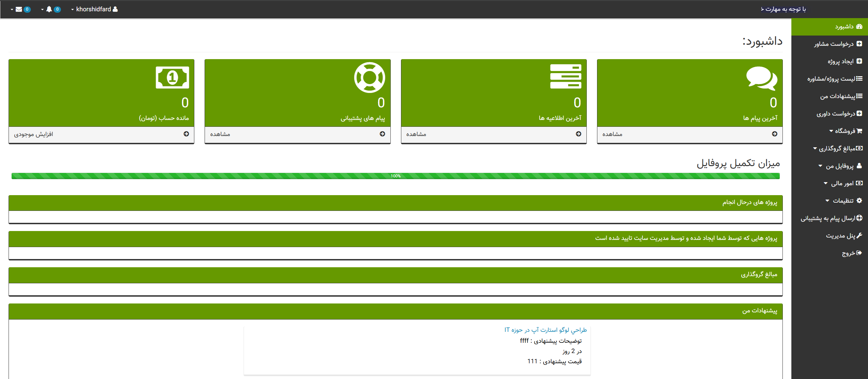
Task: Open the طراحي لوگو استارت آپ در حوزه IT link
Action: coord(546,330)
